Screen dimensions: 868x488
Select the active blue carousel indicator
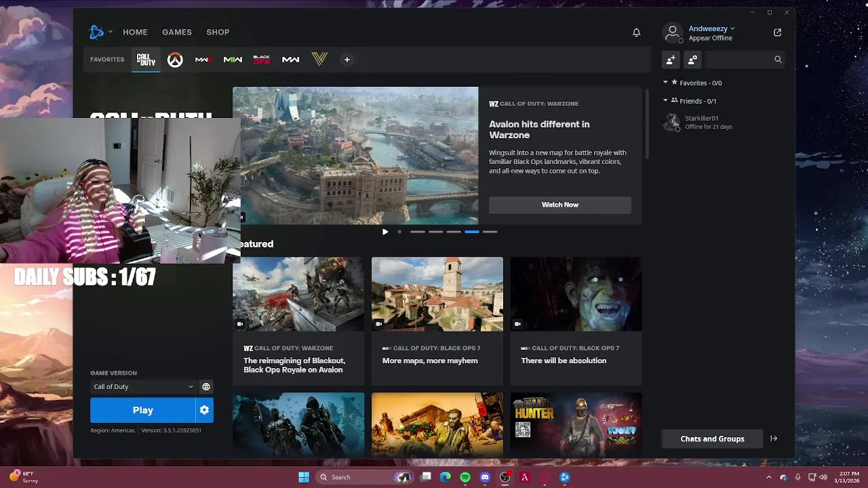[472, 232]
